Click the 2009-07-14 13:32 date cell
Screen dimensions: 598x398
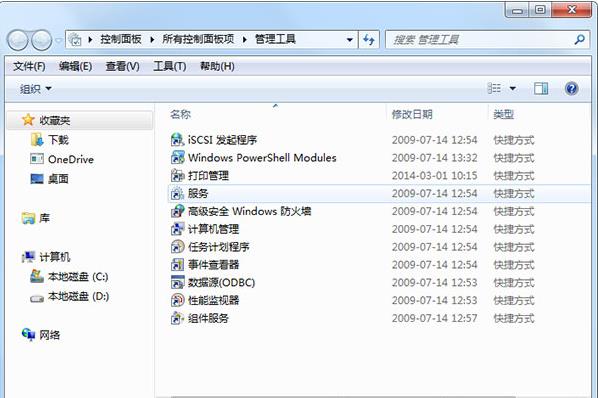pyautogui.click(x=434, y=157)
